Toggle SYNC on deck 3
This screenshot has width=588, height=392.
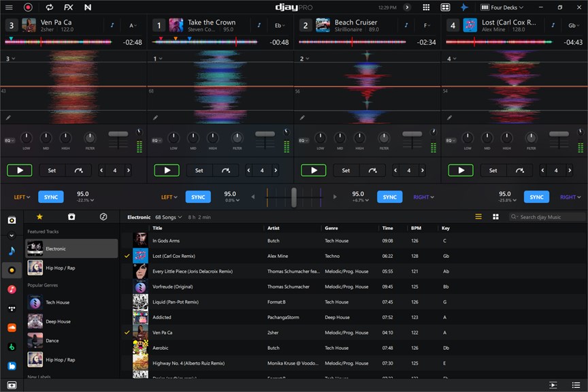51,197
